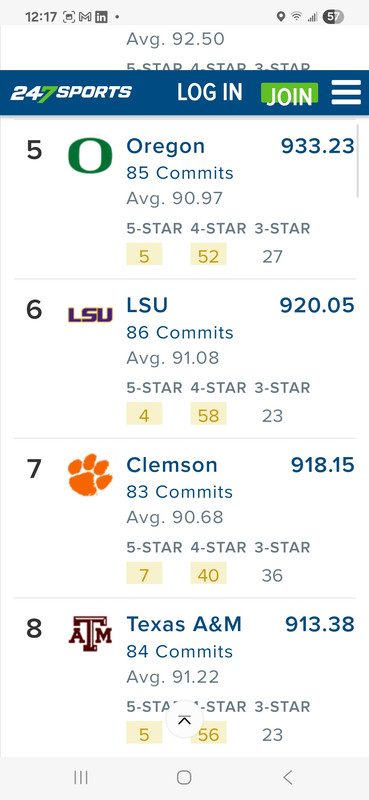The image size is (369, 800).
Task: Open the Android recent apps icon
Action: [81, 778]
